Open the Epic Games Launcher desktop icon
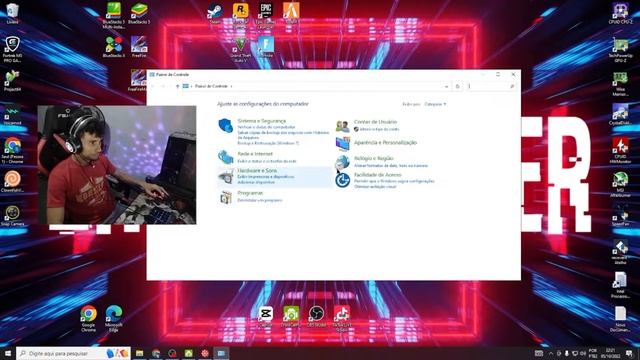Viewport: 640px width, 360px height. pos(265,15)
